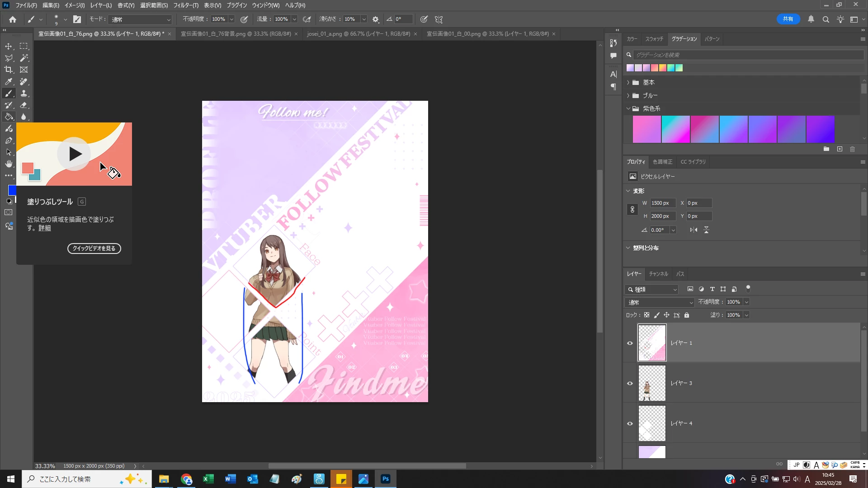
Task: Click flip horizontal icon in Properties
Action: point(693,230)
